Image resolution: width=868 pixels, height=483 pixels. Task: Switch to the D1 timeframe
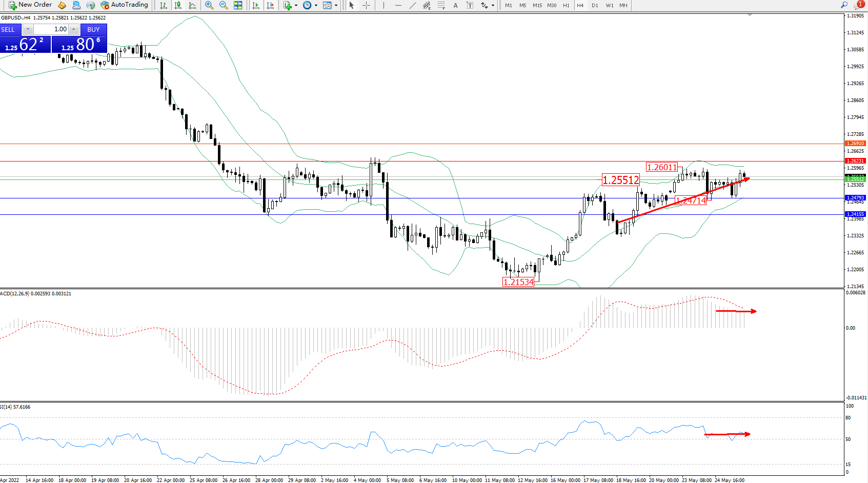pyautogui.click(x=595, y=5)
